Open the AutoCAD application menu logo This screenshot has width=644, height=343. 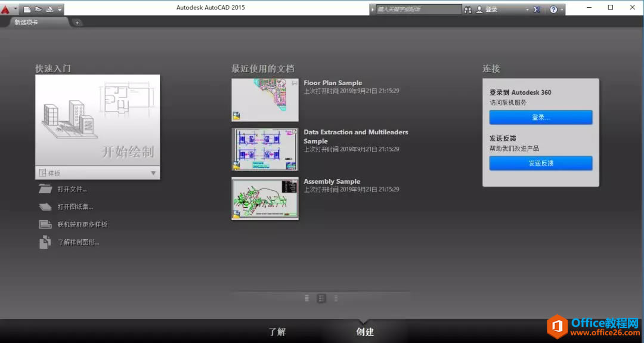pos(5,9)
